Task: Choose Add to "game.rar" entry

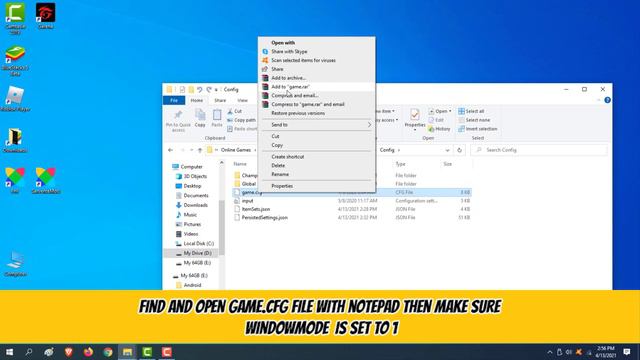Action: 317,87
